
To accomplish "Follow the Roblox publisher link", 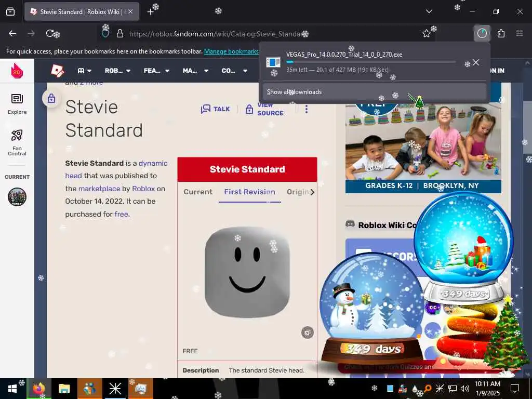I will [x=143, y=189].
